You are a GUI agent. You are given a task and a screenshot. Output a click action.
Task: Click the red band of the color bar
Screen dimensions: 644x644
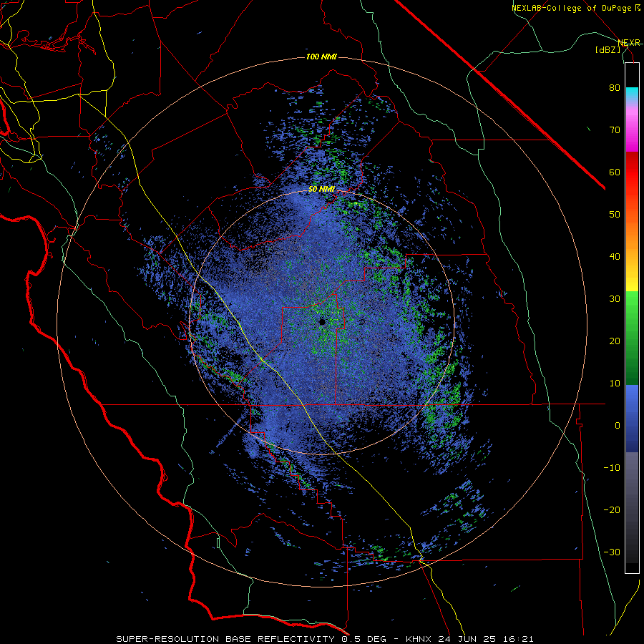point(632,172)
